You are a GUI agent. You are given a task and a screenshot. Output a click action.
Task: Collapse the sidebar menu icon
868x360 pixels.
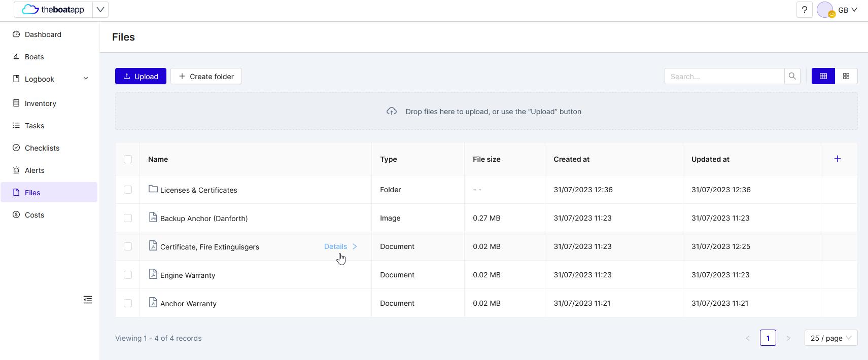(x=88, y=300)
